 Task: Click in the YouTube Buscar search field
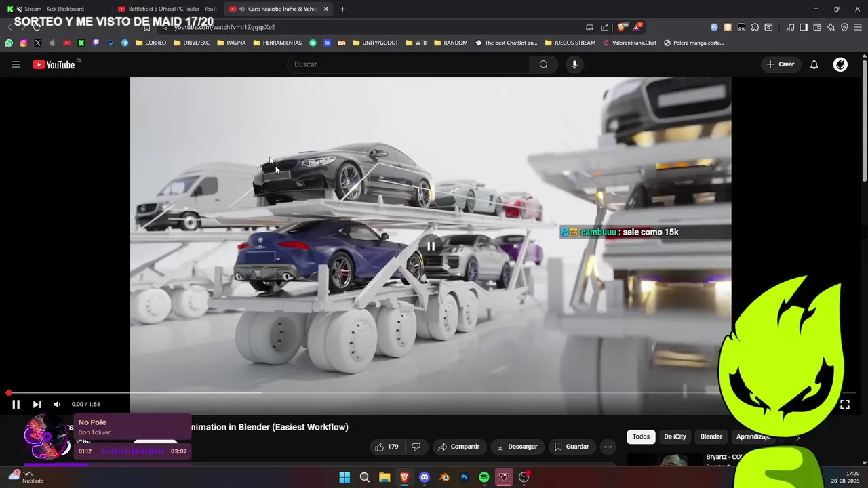click(x=409, y=64)
